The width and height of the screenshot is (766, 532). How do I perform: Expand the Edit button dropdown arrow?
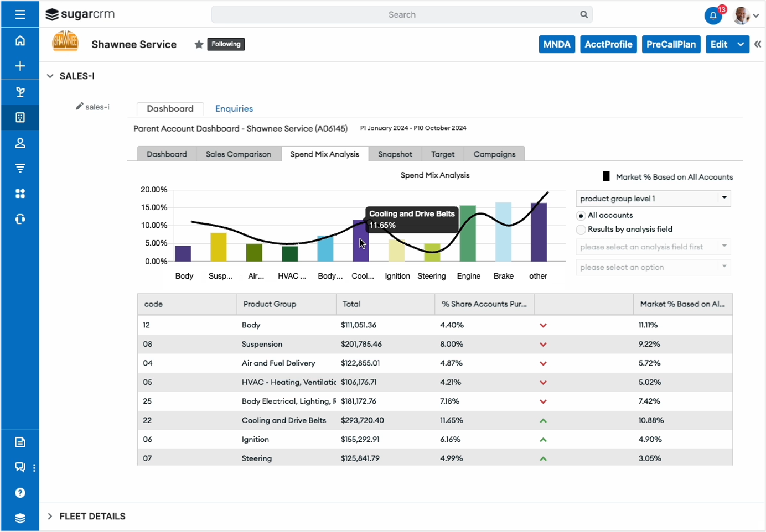[741, 44]
